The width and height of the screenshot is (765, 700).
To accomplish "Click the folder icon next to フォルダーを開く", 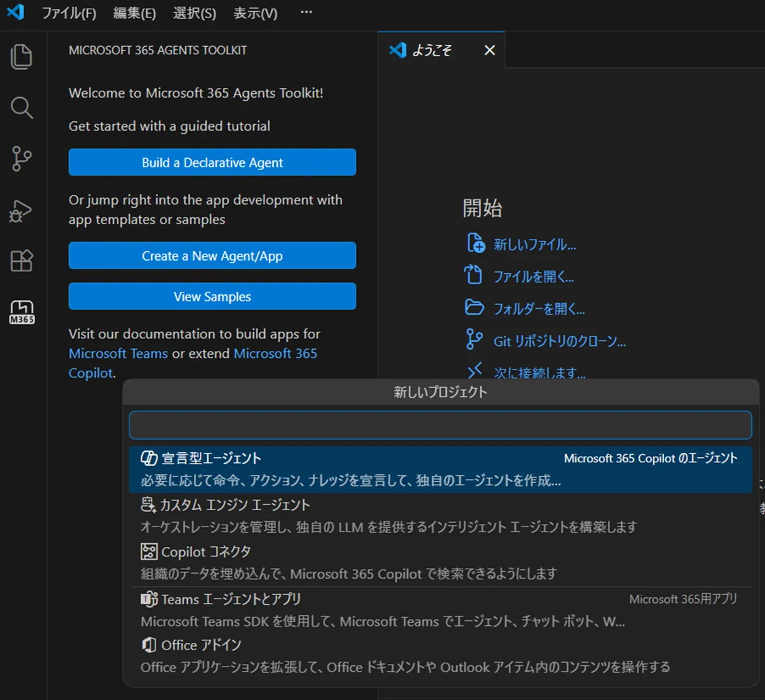I will tap(475, 307).
